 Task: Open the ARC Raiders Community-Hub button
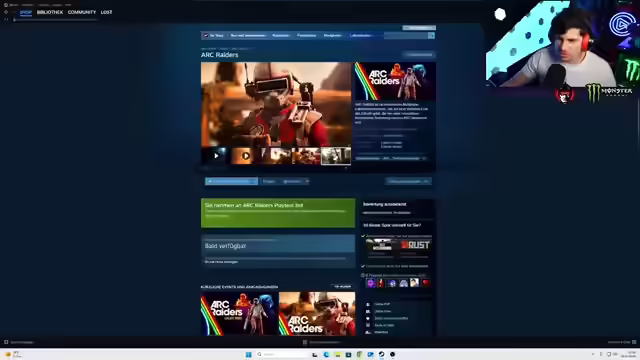(x=419, y=55)
